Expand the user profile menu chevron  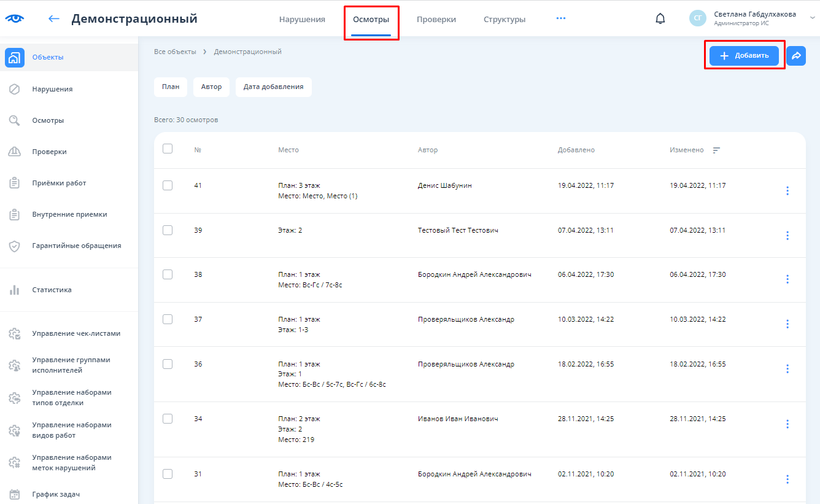click(x=812, y=18)
